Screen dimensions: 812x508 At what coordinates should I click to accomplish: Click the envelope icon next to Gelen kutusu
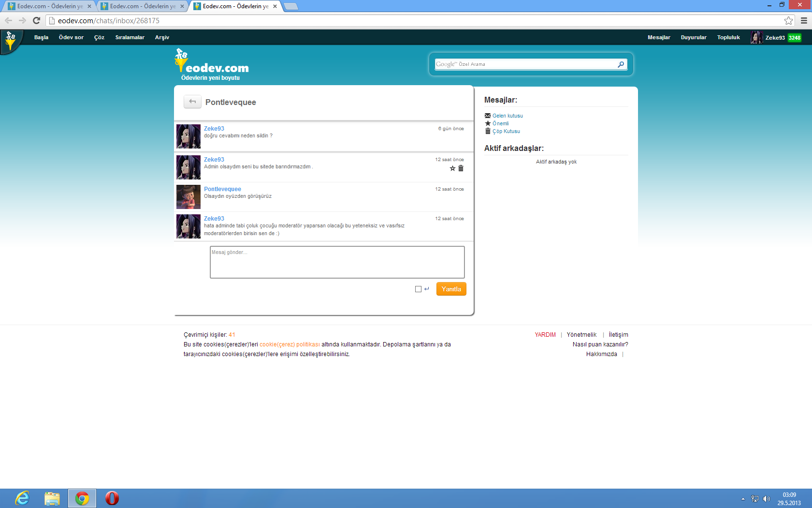pyautogui.click(x=488, y=116)
